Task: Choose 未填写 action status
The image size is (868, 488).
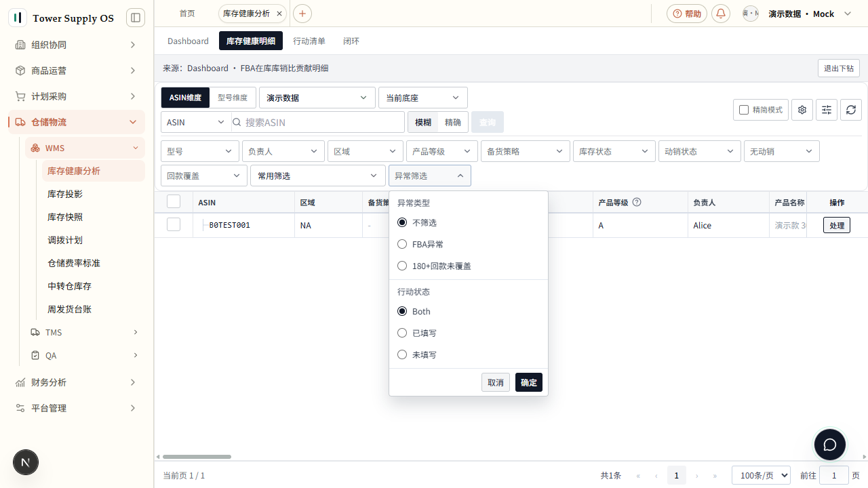Action: coord(402,354)
